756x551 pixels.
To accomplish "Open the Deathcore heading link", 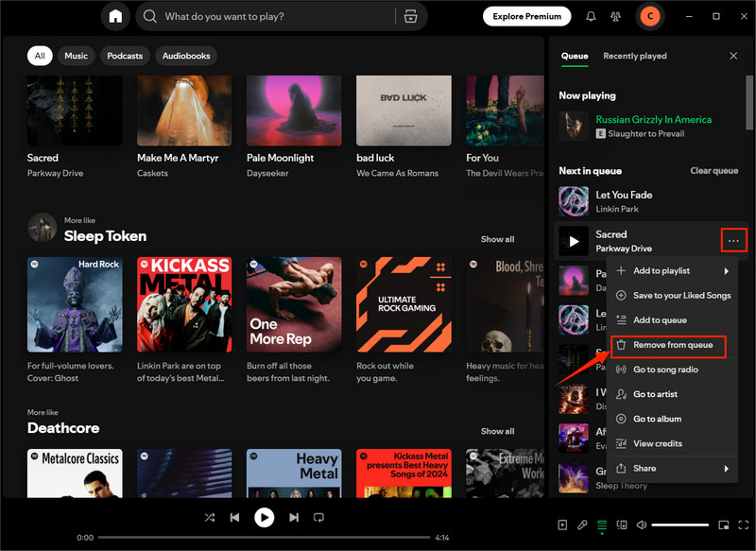I will pos(63,428).
